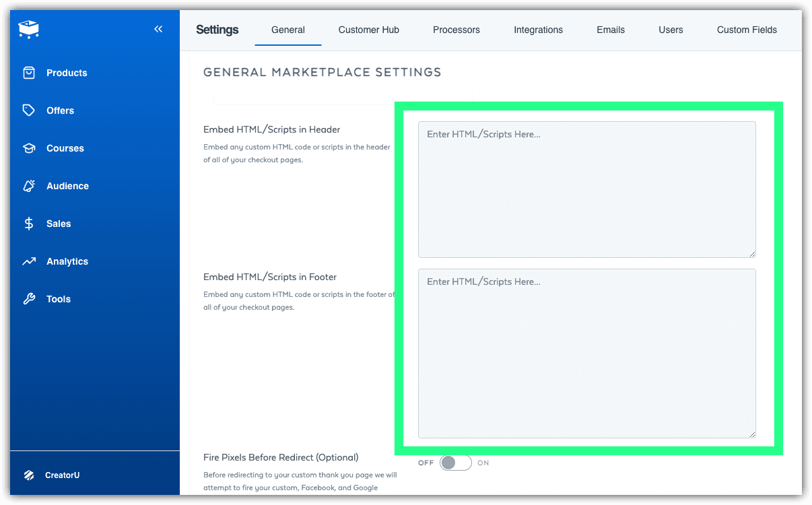Image resolution: width=812 pixels, height=505 pixels.
Task: Click the Products shopping bag icon
Action: click(29, 73)
